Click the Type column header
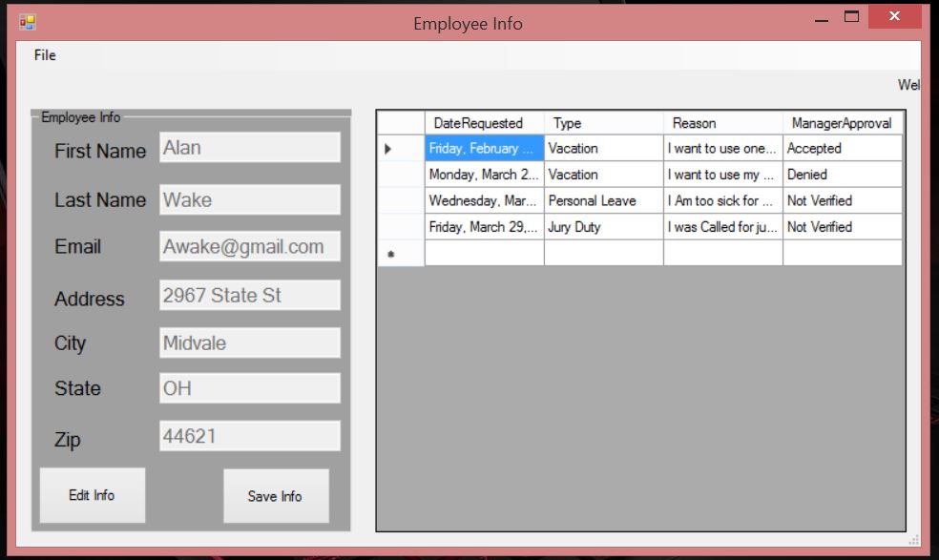The height and width of the screenshot is (560, 939). [x=603, y=123]
